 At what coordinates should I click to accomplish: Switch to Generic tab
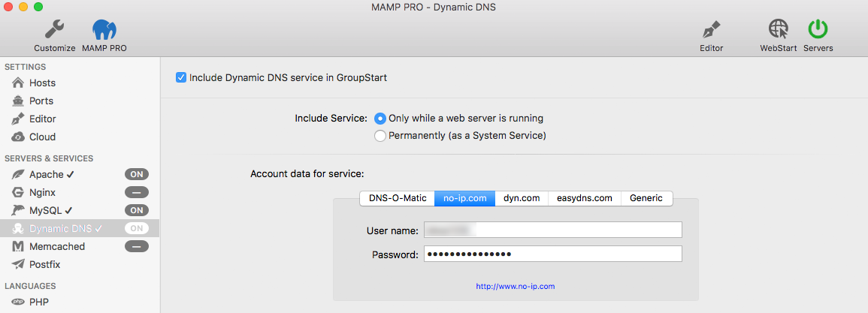646,198
